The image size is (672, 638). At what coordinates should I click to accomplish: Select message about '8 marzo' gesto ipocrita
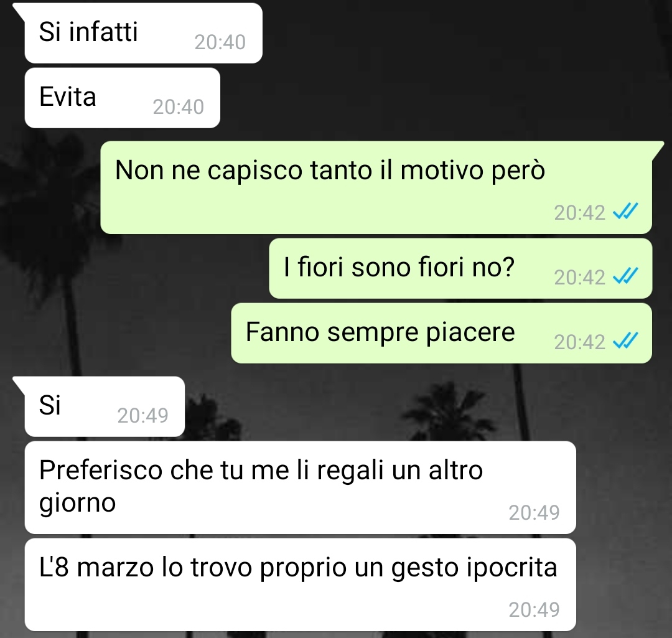pos(300,585)
